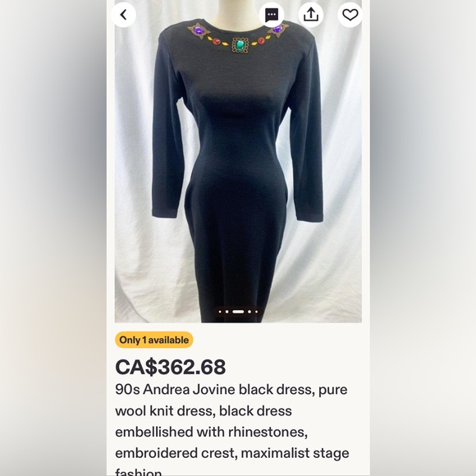Click the "embellished with rhinestones" description line
Image resolution: width=476 pixels, height=476 pixels.
[x=211, y=432]
